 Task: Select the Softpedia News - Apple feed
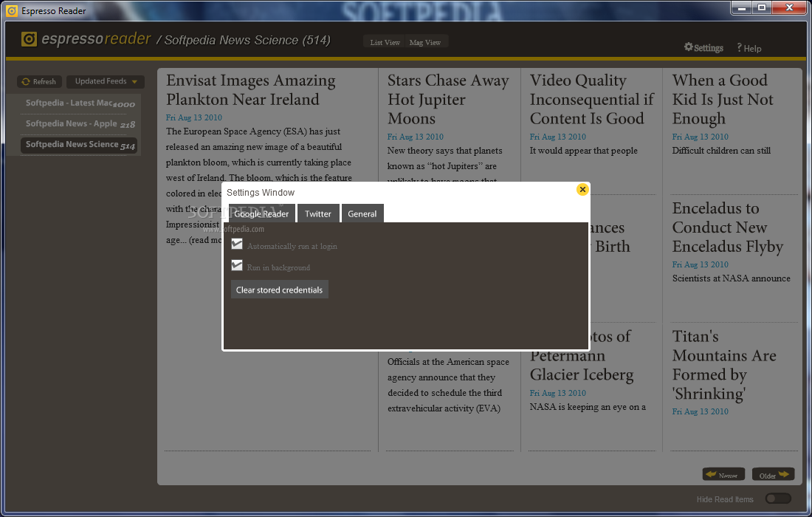80,124
